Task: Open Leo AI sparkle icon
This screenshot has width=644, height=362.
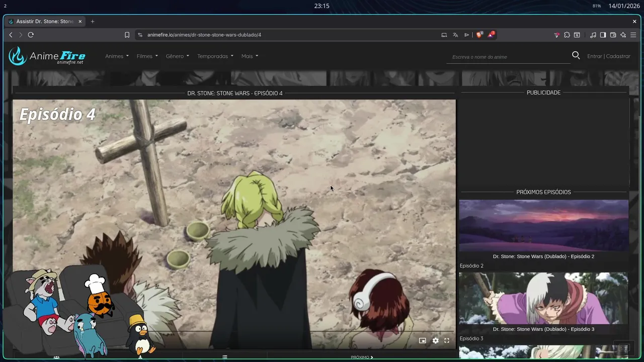Action: pyautogui.click(x=623, y=35)
